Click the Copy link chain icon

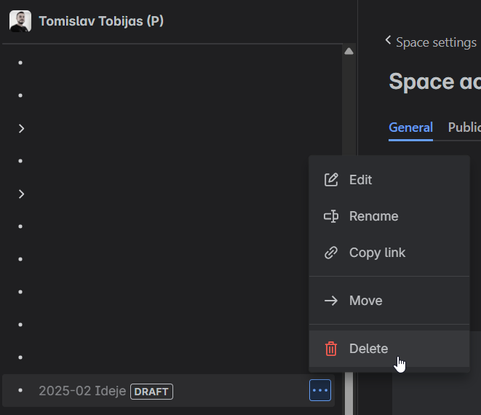click(331, 253)
